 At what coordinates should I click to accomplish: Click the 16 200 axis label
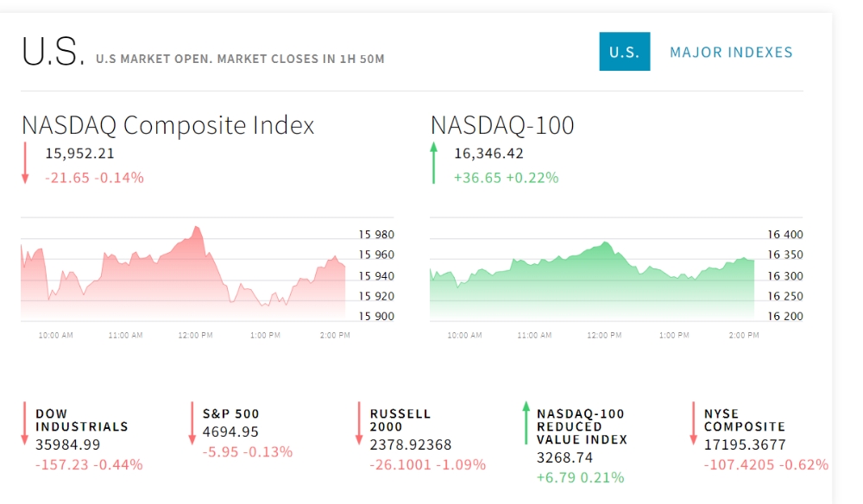[785, 317]
